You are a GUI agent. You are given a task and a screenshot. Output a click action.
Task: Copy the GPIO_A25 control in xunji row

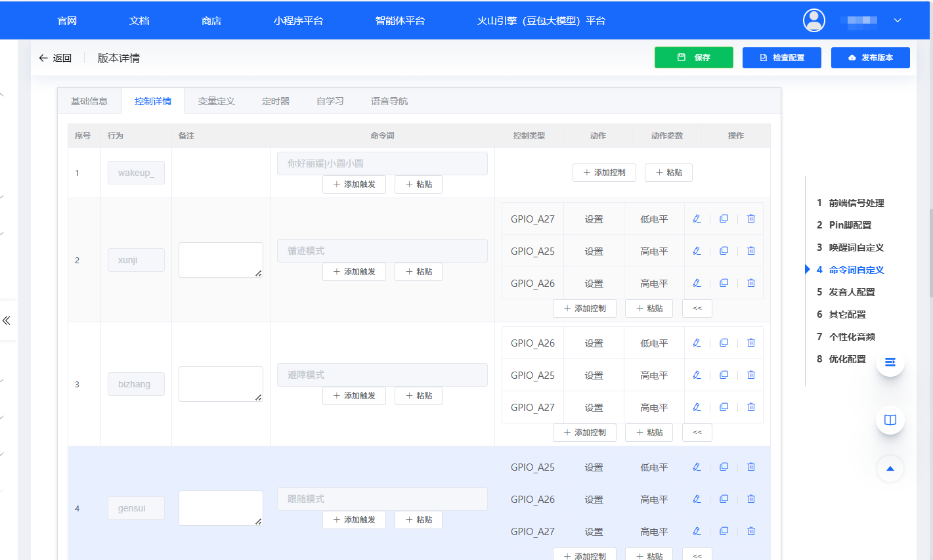pos(724,251)
